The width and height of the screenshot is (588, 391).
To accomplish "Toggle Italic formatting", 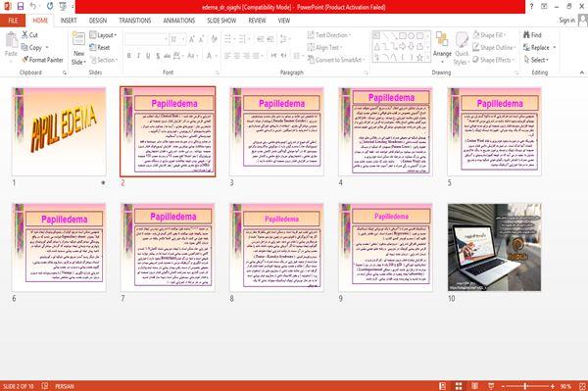I will click(x=138, y=56).
